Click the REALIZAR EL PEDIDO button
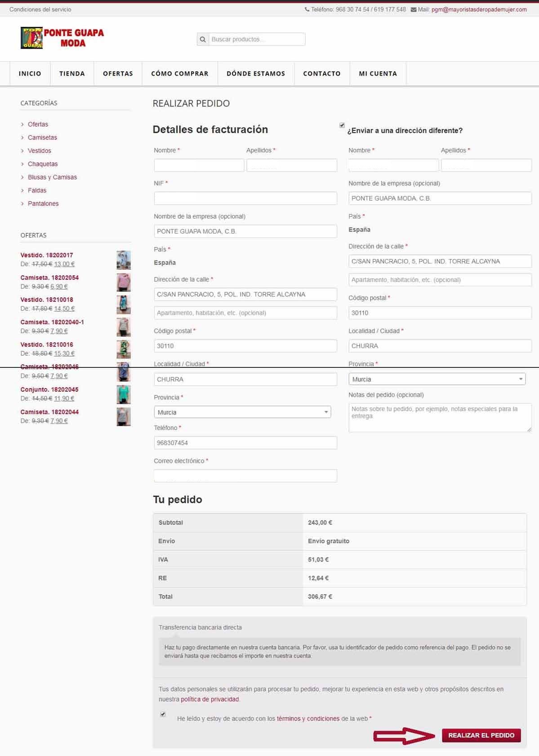Image resolution: width=539 pixels, height=756 pixels. click(481, 735)
